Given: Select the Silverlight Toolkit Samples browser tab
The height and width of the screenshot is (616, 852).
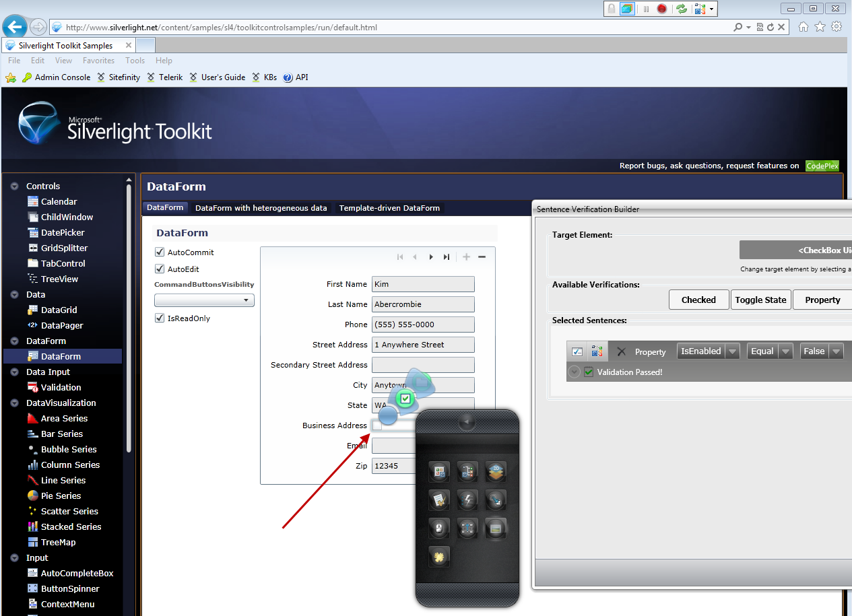Looking at the screenshot, I should click(x=69, y=45).
